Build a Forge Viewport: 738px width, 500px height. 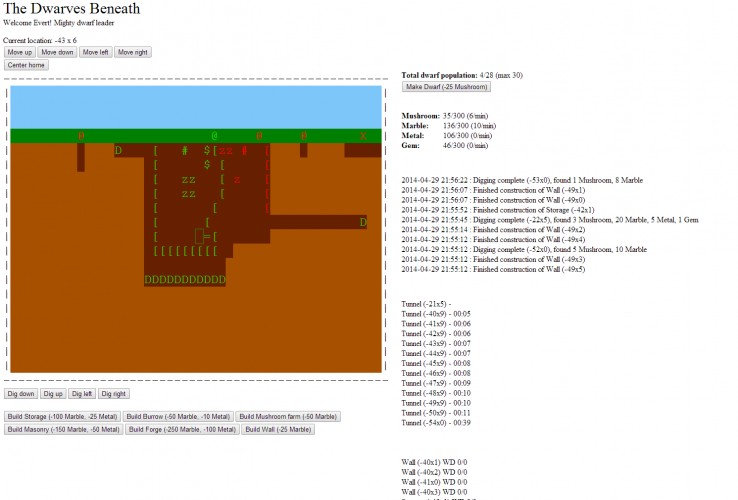[x=182, y=429]
